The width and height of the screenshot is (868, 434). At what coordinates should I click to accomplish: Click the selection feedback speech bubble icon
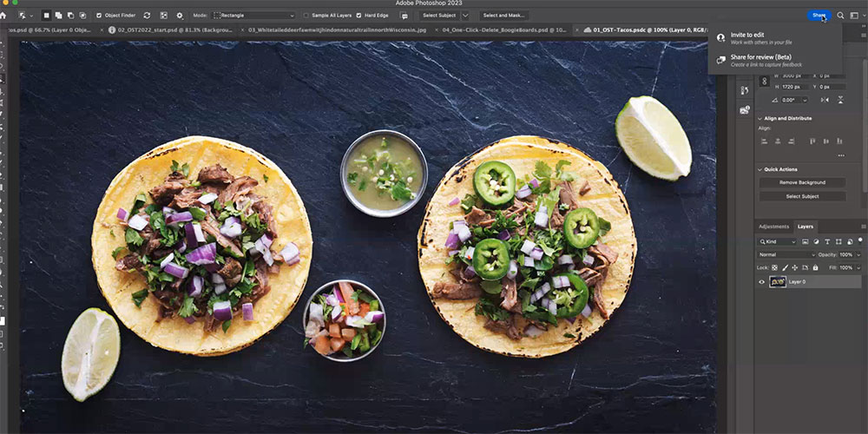(404, 15)
